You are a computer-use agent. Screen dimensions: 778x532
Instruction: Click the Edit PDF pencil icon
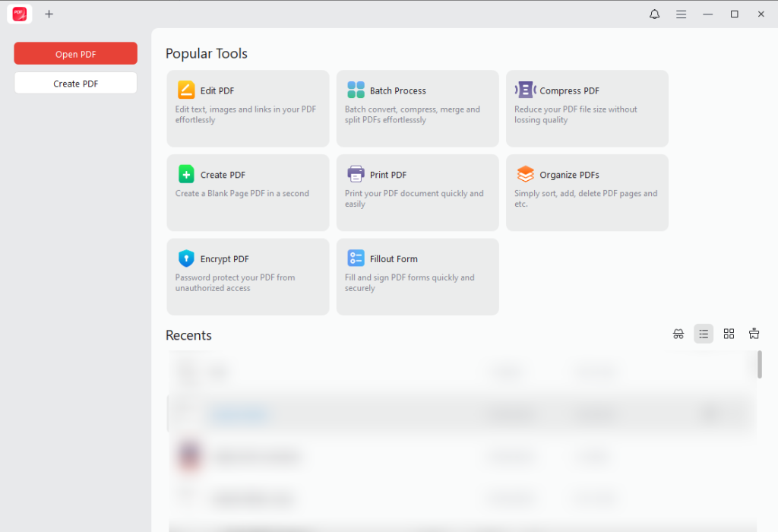point(186,90)
